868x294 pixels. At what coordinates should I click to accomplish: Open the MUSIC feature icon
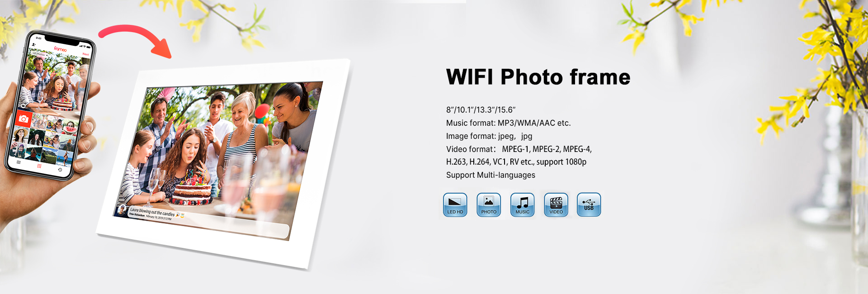[522, 204]
